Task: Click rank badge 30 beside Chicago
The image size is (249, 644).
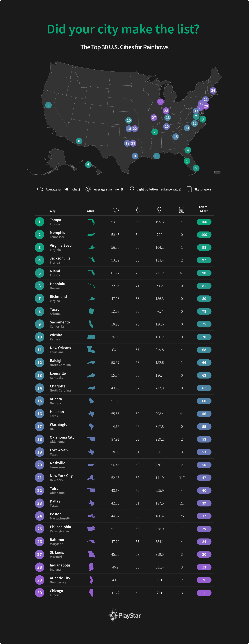Action: [40, 593]
